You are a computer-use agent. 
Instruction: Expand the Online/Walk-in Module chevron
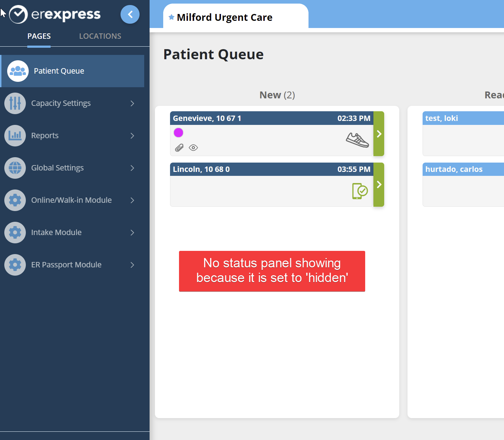coord(132,200)
